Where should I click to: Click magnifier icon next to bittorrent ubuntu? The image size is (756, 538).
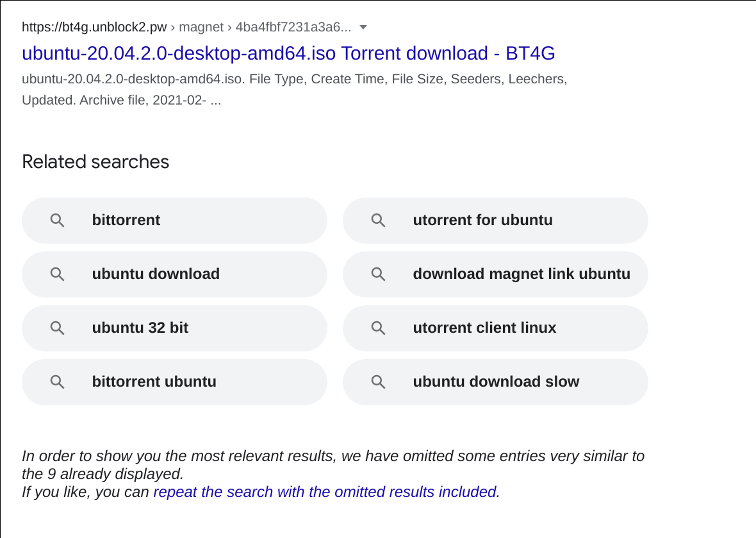tap(58, 382)
